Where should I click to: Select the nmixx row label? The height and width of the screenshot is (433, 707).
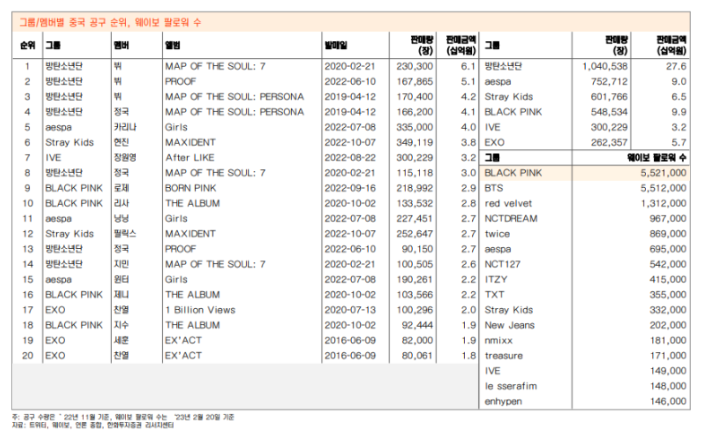pyautogui.click(x=499, y=341)
